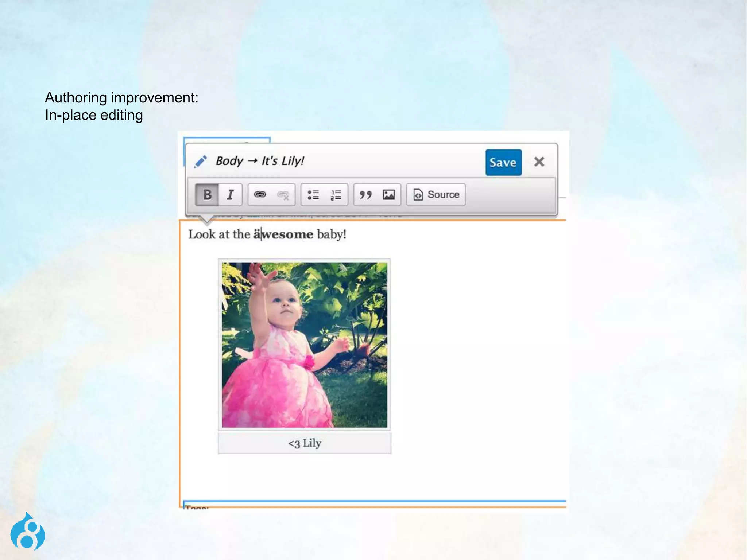
Task: Click the Unlink icon
Action: click(x=283, y=195)
